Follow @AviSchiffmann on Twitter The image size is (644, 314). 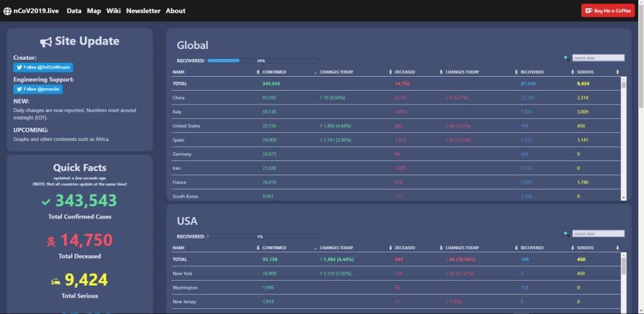43,67
